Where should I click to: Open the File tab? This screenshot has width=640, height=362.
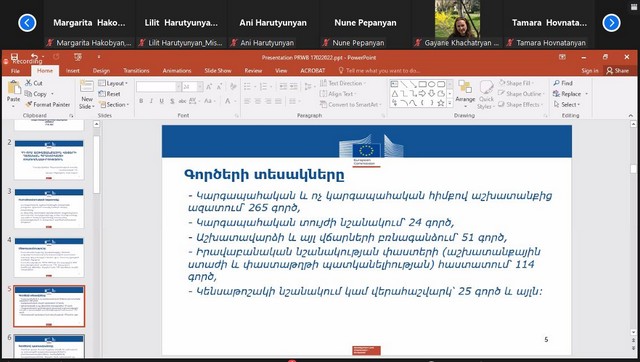click(x=16, y=71)
